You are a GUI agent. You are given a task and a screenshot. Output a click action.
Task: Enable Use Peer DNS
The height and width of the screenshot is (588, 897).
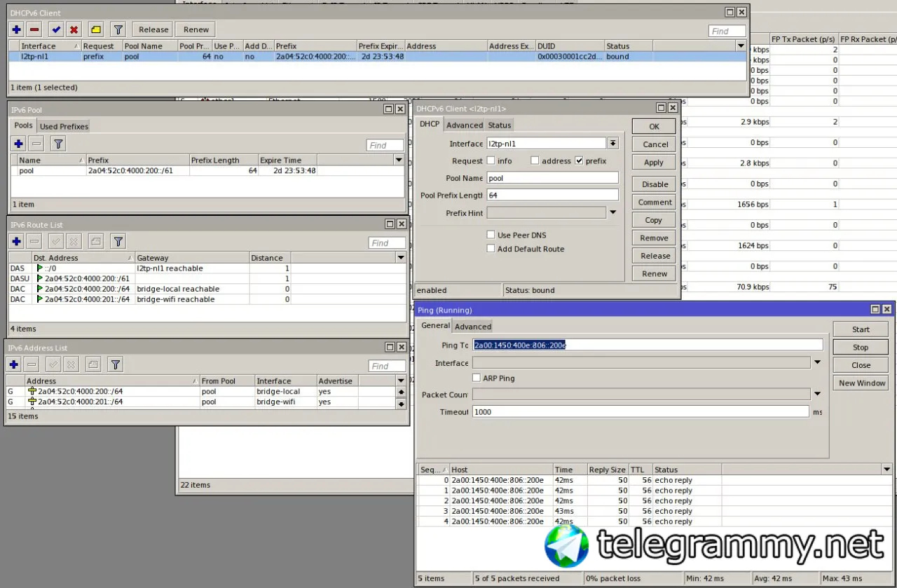click(491, 235)
